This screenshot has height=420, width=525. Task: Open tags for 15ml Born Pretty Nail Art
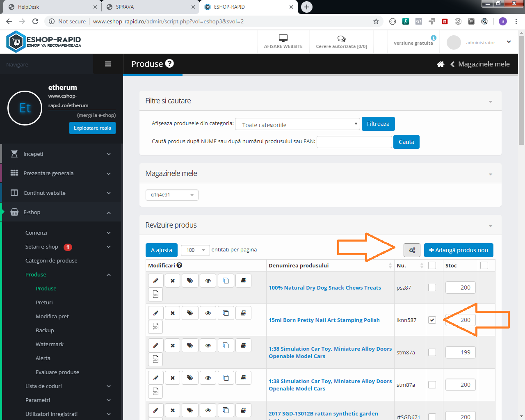click(x=190, y=313)
